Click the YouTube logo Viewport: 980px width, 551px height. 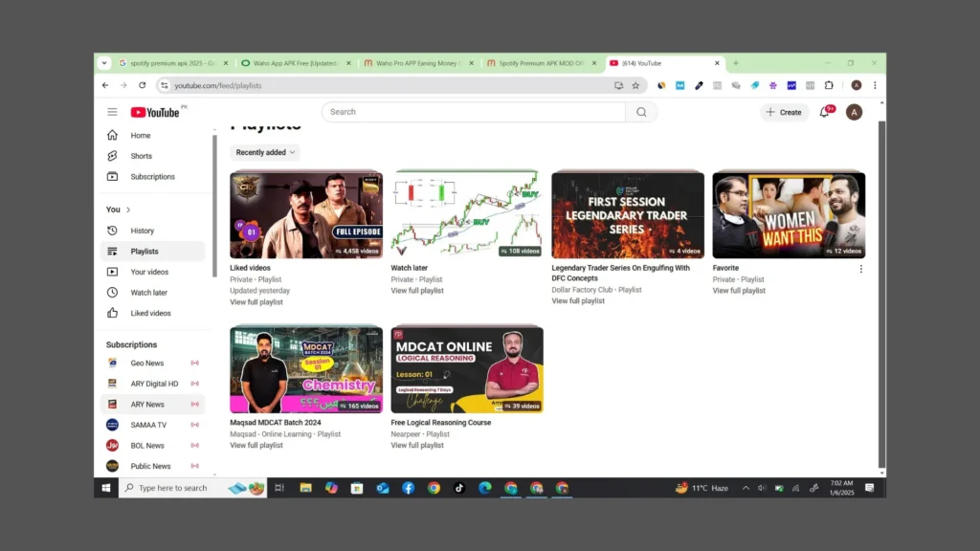[156, 112]
